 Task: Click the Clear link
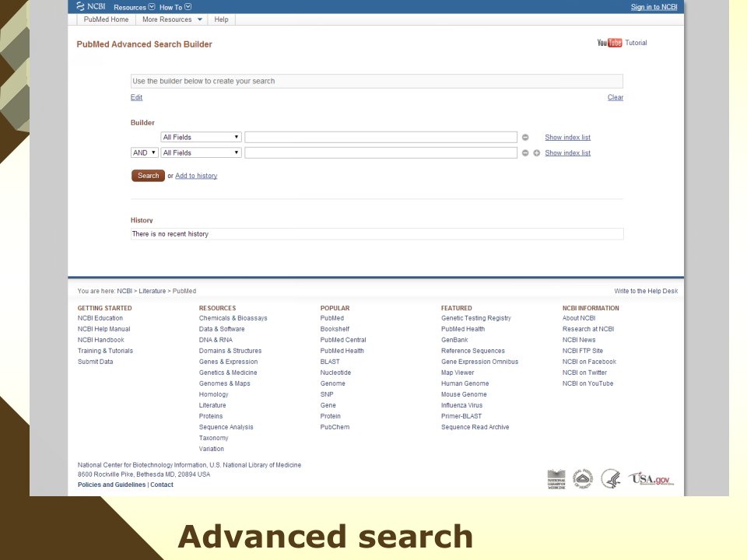click(x=615, y=97)
